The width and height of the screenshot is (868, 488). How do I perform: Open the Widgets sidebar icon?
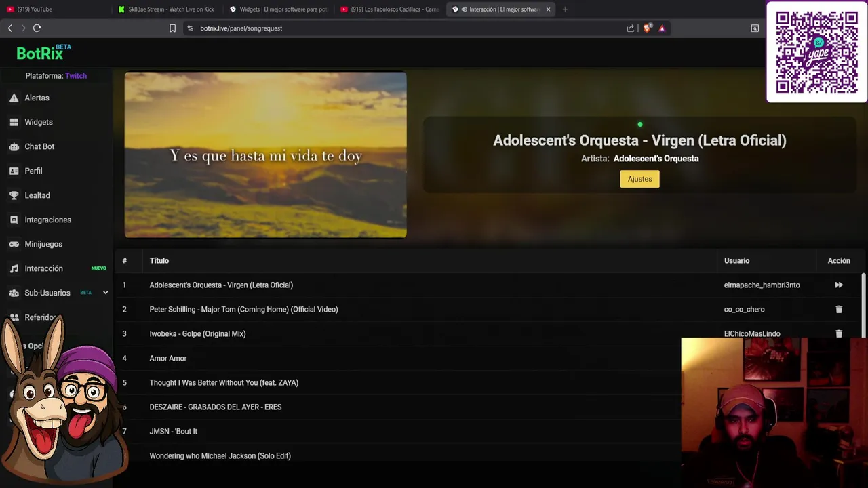(14, 122)
